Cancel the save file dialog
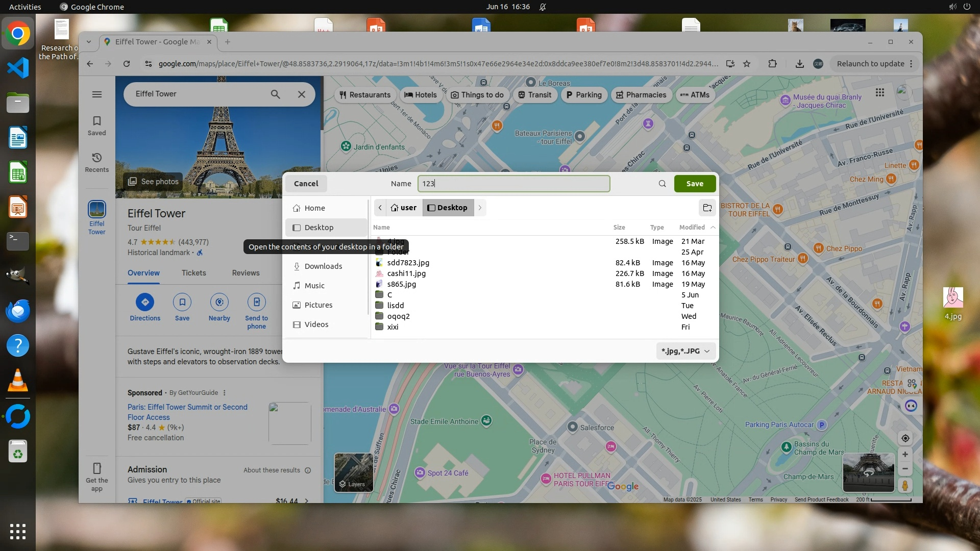Screen dimensions: 980x551 click(306, 184)
